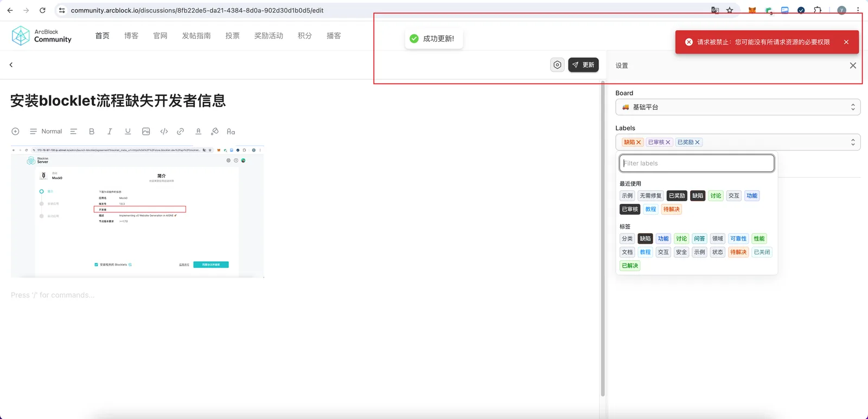Open the Chrome profile avatar
The width and height of the screenshot is (868, 419).
pos(841,10)
